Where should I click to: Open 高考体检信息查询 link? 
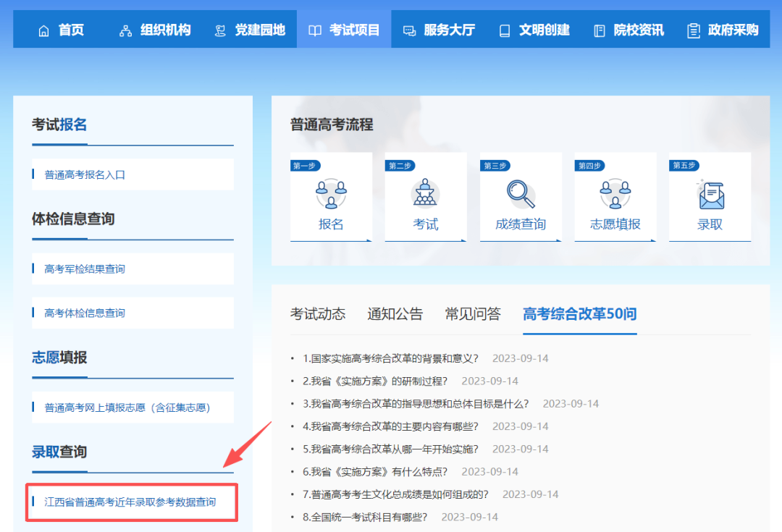(85, 313)
